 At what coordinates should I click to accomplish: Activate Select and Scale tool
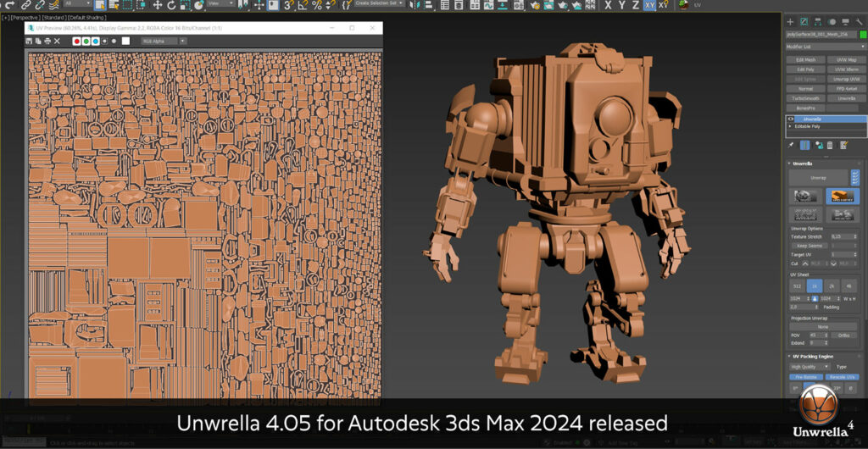tap(186, 5)
